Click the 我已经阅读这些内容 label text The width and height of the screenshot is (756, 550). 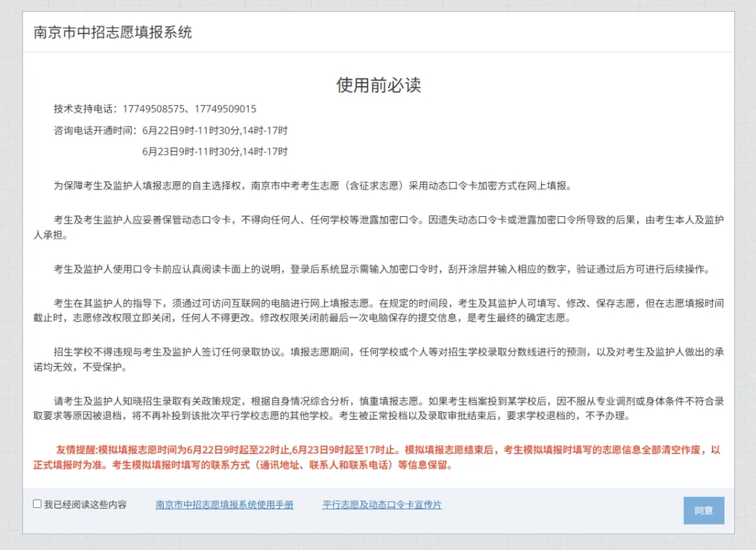click(85, 505)
